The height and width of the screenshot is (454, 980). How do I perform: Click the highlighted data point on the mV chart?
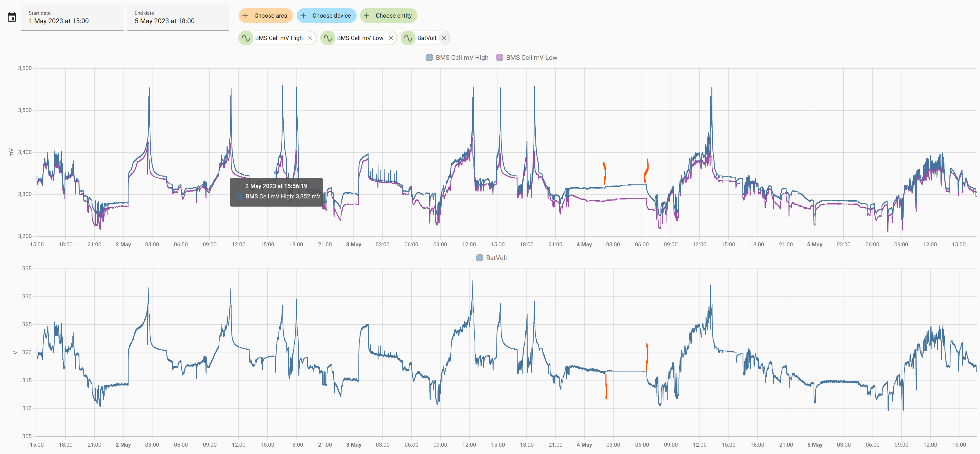point(277,172)
